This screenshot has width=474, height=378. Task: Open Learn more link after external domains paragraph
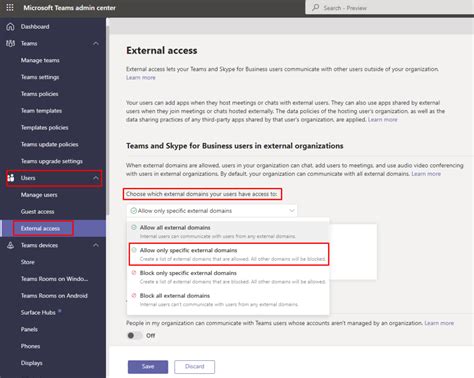tap(426, 174)
